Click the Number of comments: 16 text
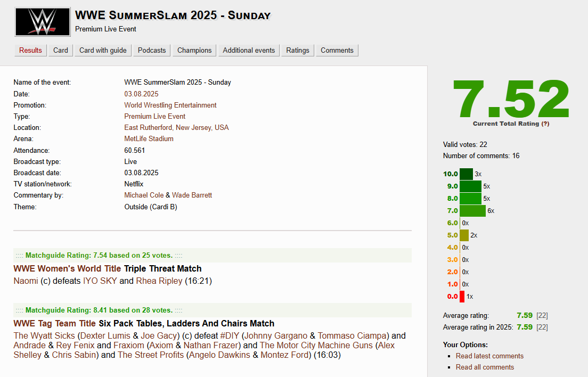 tap(481, 156)
